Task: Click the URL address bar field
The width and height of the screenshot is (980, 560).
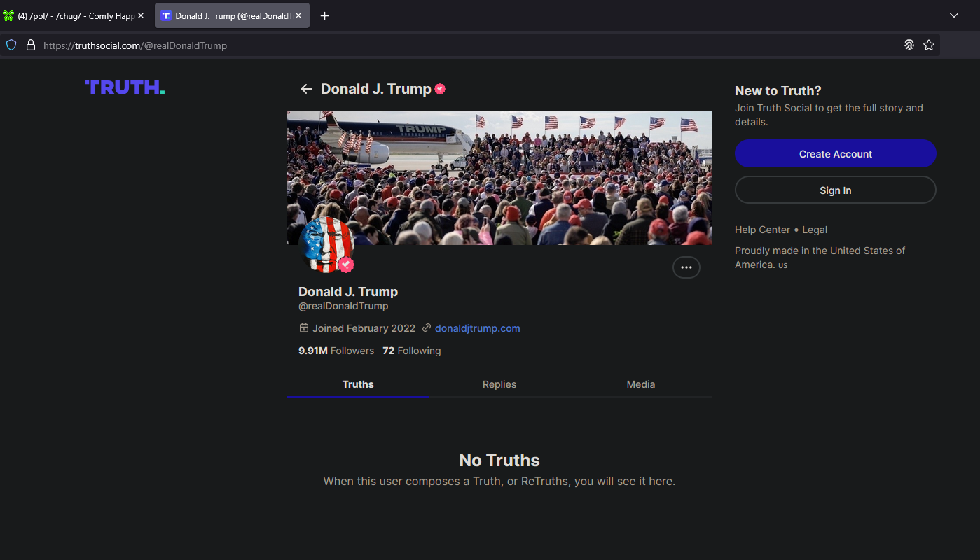Action: [x=469, y=45]
